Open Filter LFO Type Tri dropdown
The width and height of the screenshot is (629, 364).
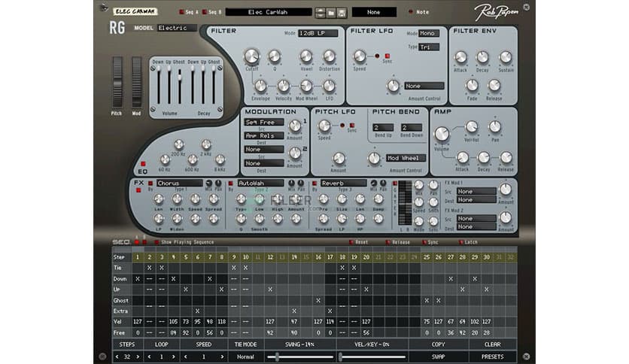(x=429, y=47)
